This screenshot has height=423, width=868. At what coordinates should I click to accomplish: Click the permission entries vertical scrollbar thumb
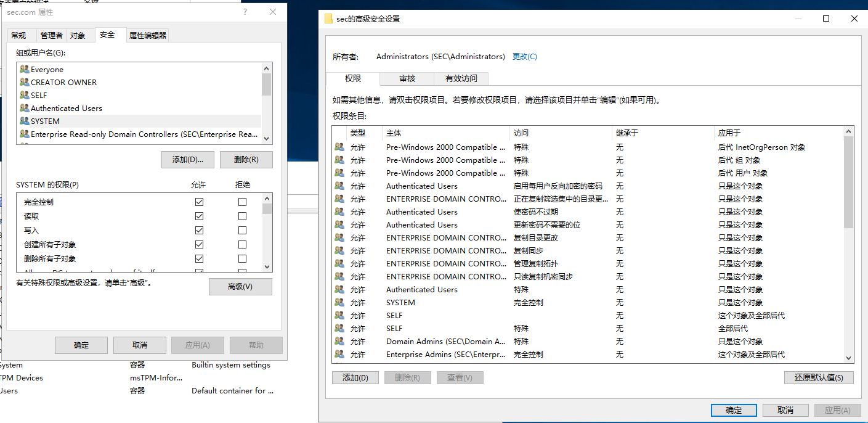click(848, 182)
